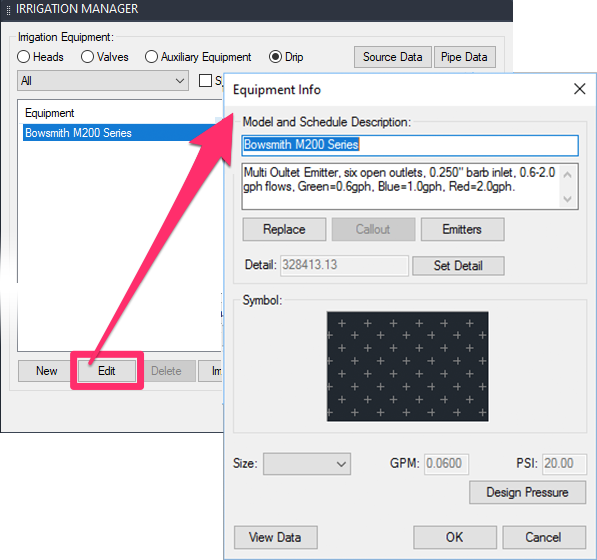
Task: Click the Source Data button
Action: (393, 57)
